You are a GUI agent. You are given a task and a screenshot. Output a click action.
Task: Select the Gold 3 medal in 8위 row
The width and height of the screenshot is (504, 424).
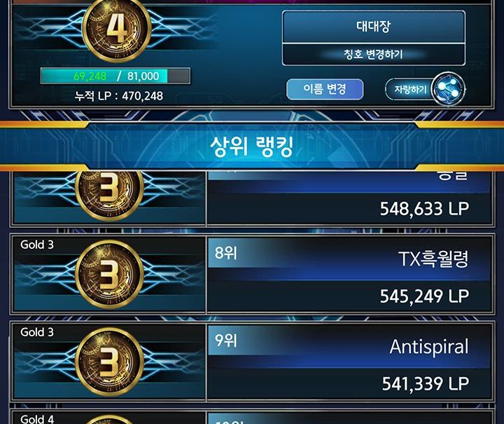(109, 274)
